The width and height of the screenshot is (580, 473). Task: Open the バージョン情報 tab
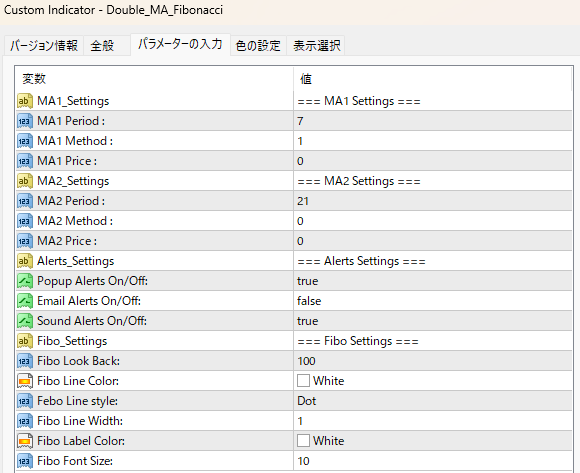44,45
